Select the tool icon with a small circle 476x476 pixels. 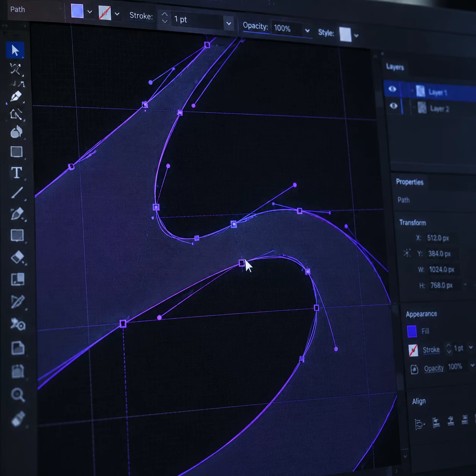(17, 325)
